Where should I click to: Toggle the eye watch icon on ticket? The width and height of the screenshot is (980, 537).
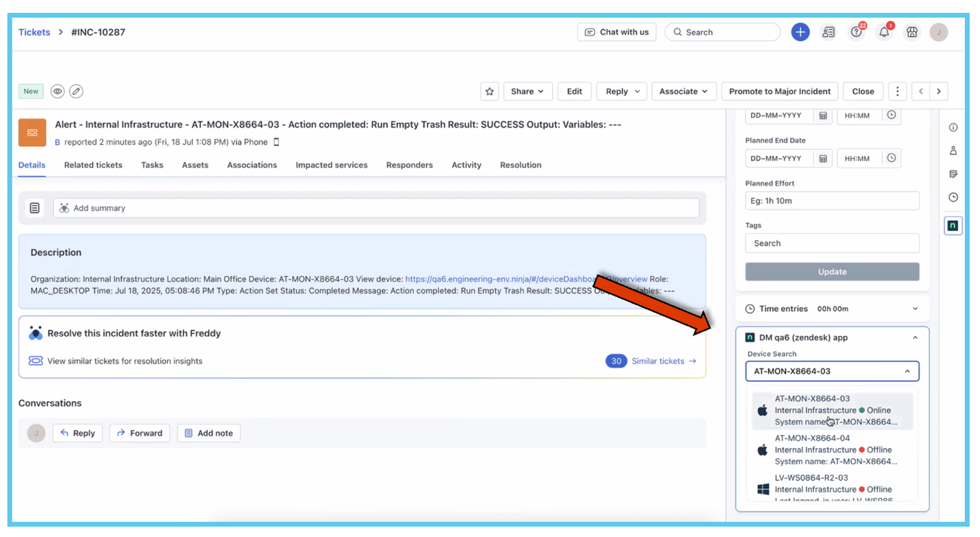[58, 91]
